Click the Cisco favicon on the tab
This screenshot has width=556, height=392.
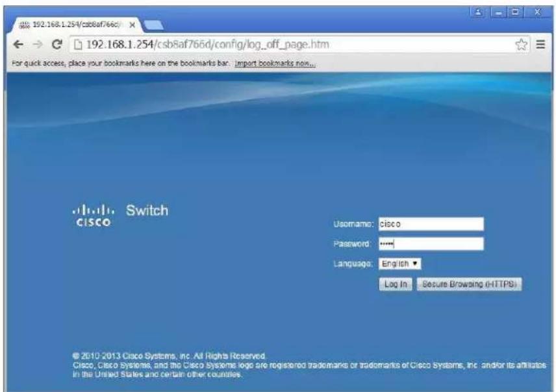pos(24,25)
